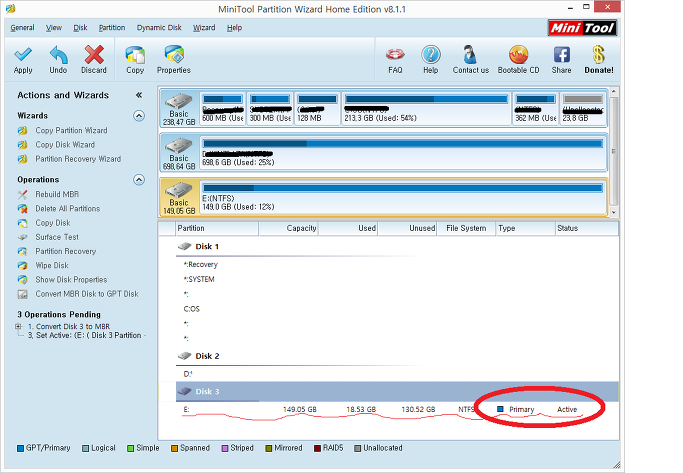Open the Help menu
Viewport: 683px width, 473px height.
pos(234,28)
